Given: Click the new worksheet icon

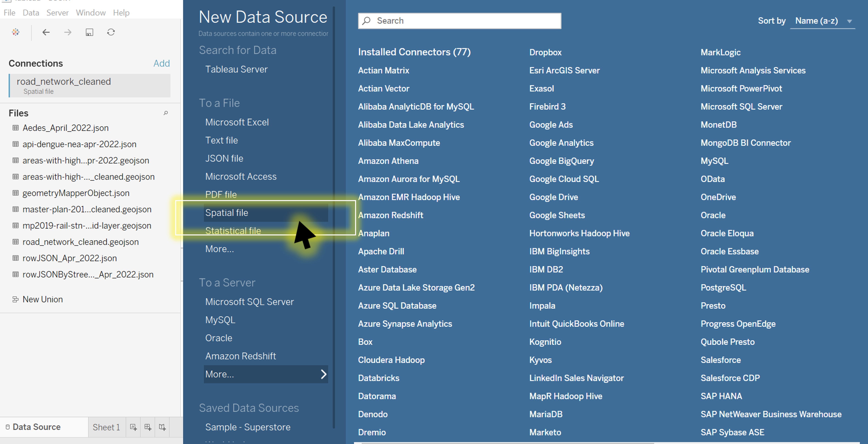Looking at the screenshot, I should pyautogui.click(x=133, y=427).
